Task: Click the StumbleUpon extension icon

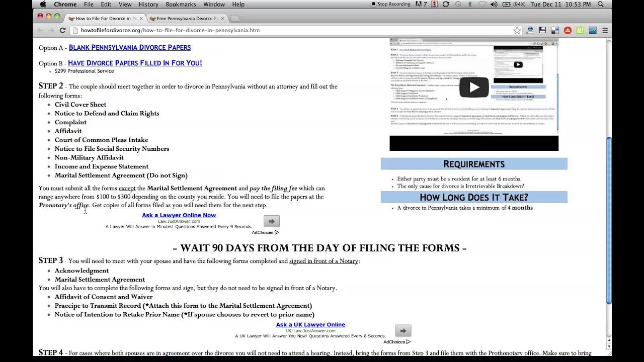Action: 568,30
